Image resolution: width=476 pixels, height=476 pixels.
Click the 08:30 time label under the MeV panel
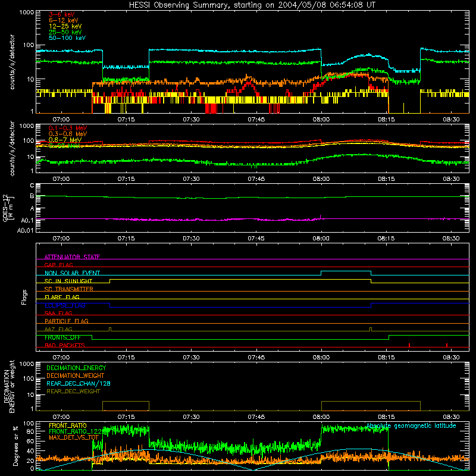[x=451, y=179]
